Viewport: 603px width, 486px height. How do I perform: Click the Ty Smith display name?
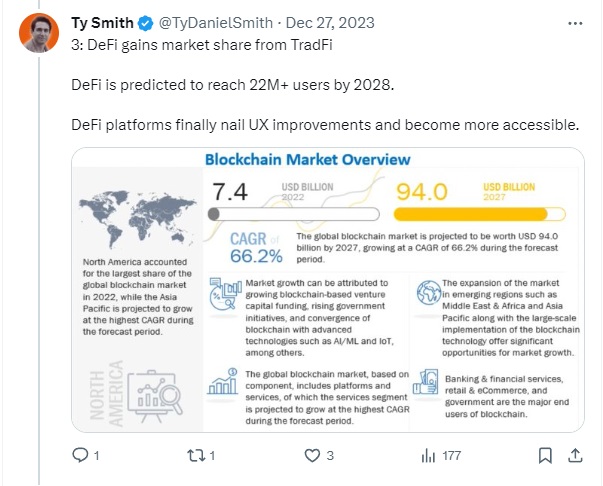click(x=102, y=23)
